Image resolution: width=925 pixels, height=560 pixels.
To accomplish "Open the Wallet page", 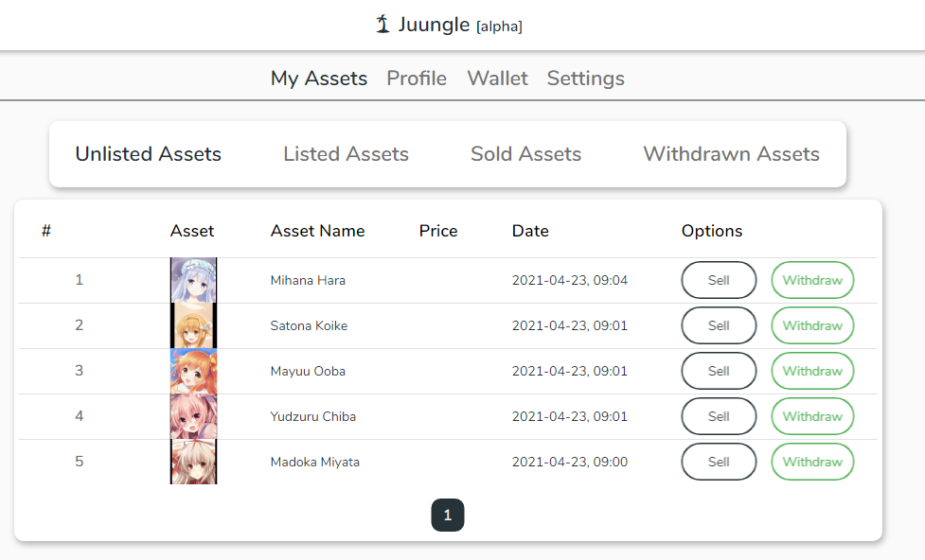I will click(497, 79).
